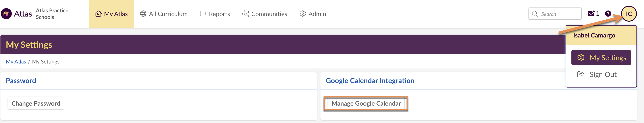Click the search magnifier icon
Screen dimensions: 644x123
(535, 14)
